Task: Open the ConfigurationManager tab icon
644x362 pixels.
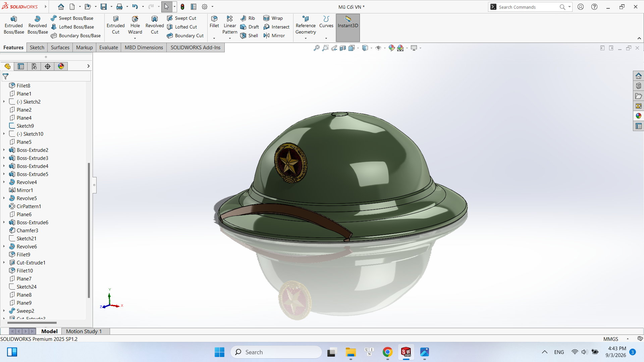Action: 34,66
